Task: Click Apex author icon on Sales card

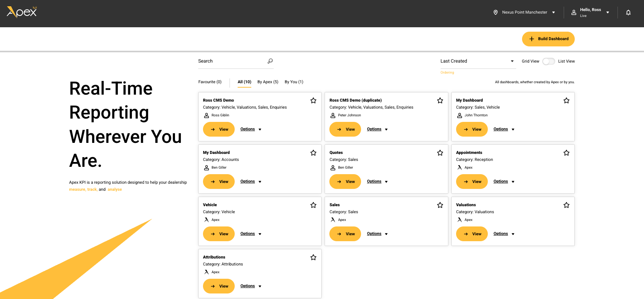Action: [333, 220]
